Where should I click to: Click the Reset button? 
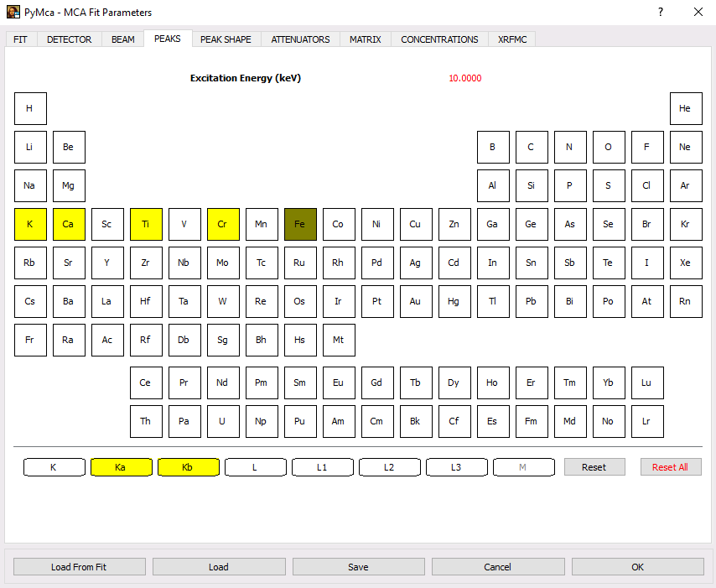(x=594, y=467)
